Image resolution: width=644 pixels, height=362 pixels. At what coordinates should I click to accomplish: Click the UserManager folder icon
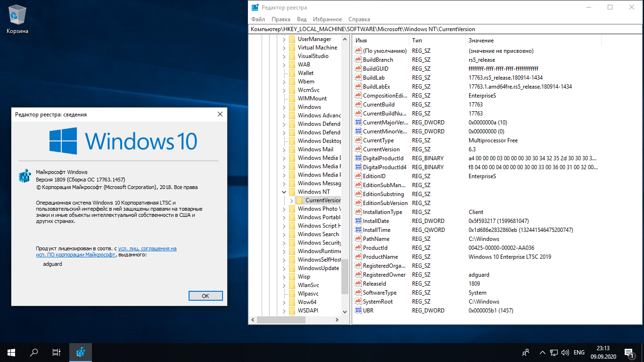292,39
